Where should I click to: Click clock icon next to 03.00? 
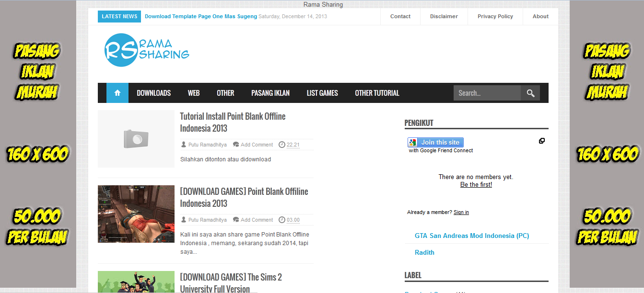282,220
